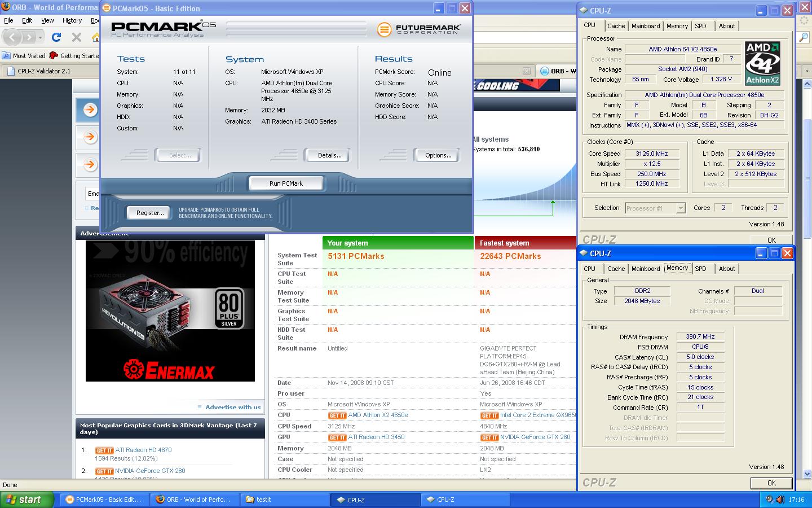Click GET IT badge for GeForce GTX 280 GPU row
The height and width of the screenshot is (508, 812).
click(x=489, y=437)
